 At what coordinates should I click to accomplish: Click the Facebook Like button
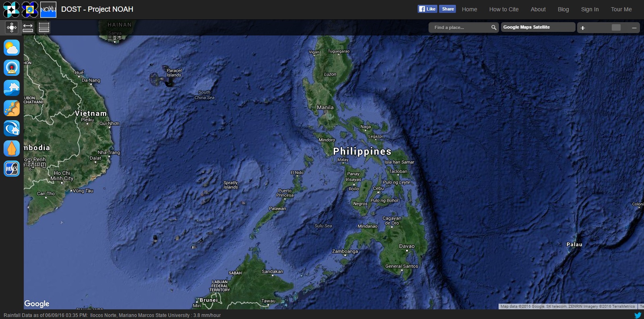pos(427,9)
